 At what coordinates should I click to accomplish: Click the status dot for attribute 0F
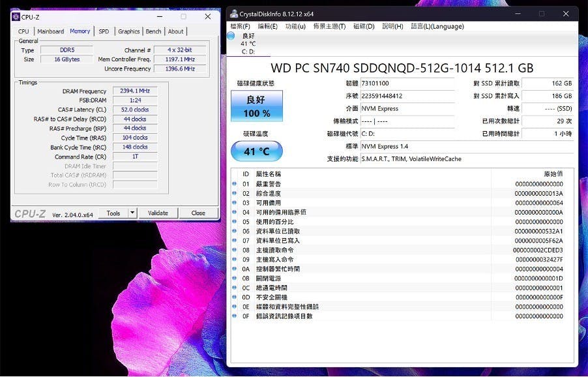click(x=235, y=316)
